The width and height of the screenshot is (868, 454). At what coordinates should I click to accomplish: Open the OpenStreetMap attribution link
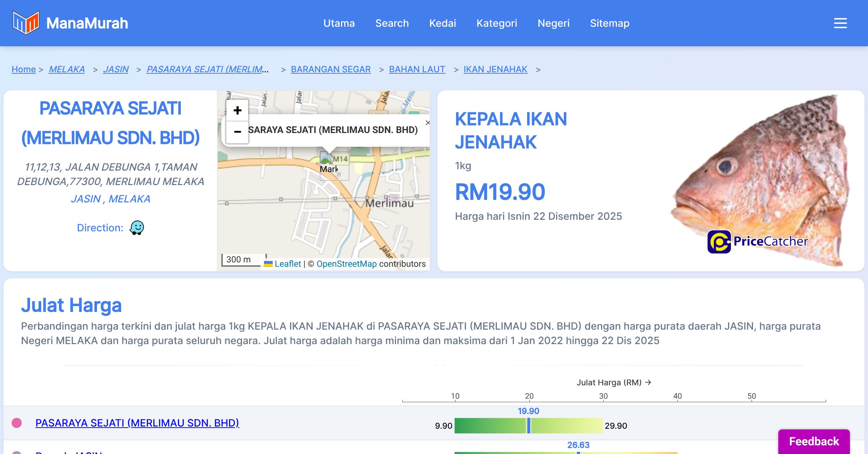pyautogui.click(x=346, y=264)
